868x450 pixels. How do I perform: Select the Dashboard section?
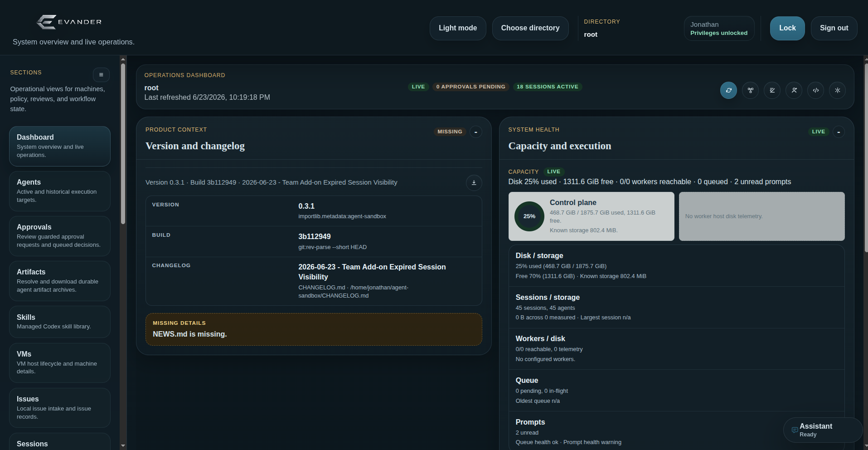pos(60,146)
